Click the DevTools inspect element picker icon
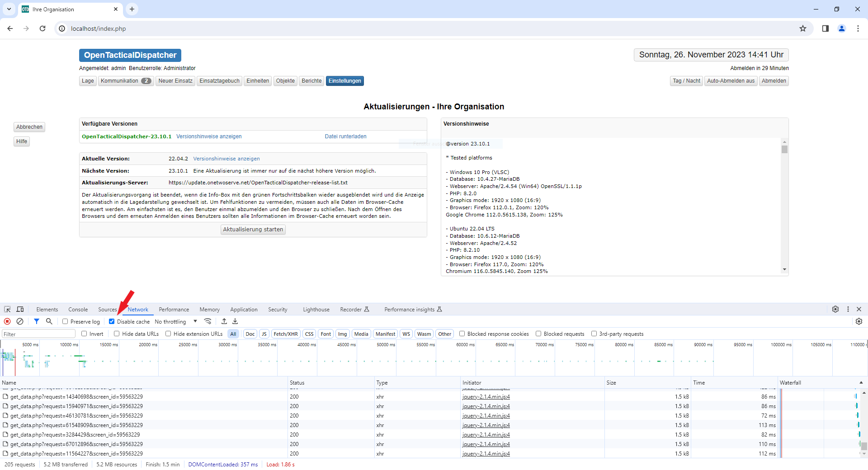868x470 pixels. click(x=7, y=309)
